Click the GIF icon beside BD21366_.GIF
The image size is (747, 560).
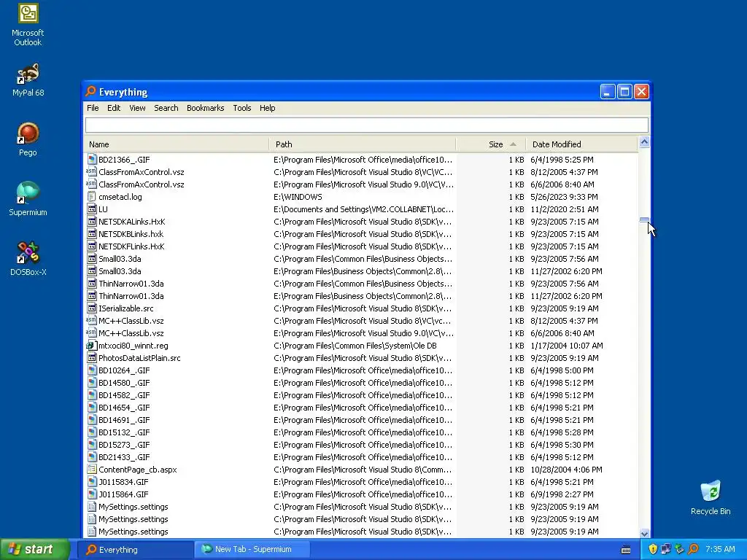click(x=91, y=160)
